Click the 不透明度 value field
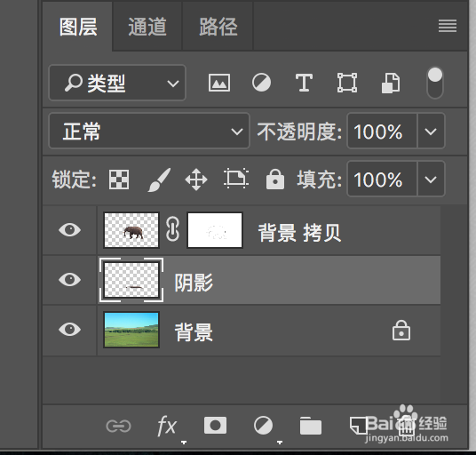This screenshot has height=455, width=476. 382,131
